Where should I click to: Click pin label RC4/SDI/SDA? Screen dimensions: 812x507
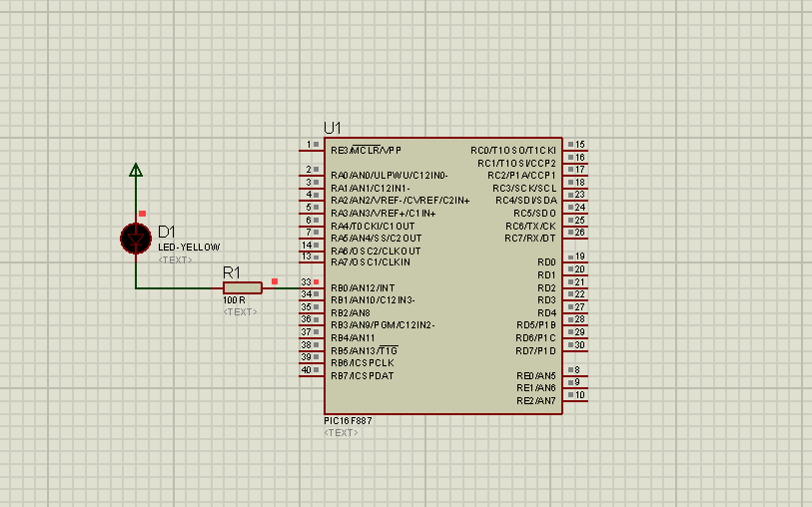coord(526,201)
